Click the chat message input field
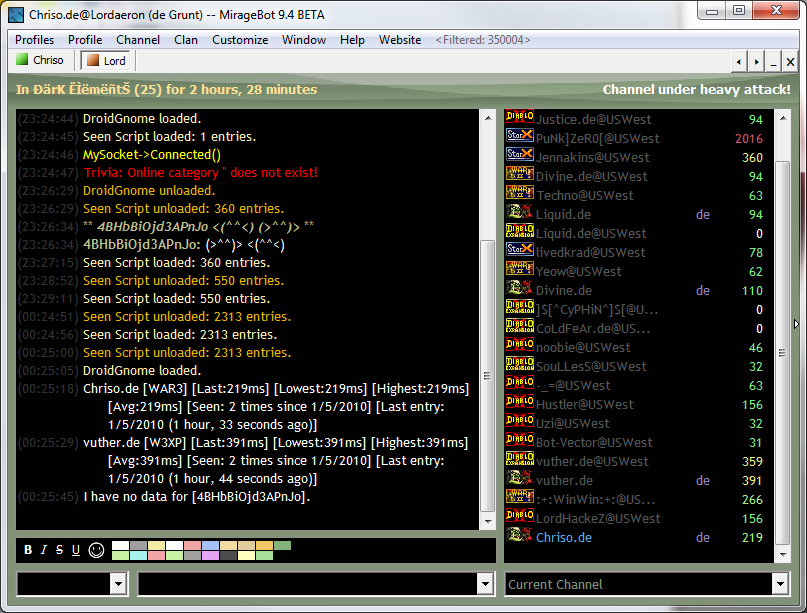The height and width of the screenshot is (613, 807). (307, 584)
